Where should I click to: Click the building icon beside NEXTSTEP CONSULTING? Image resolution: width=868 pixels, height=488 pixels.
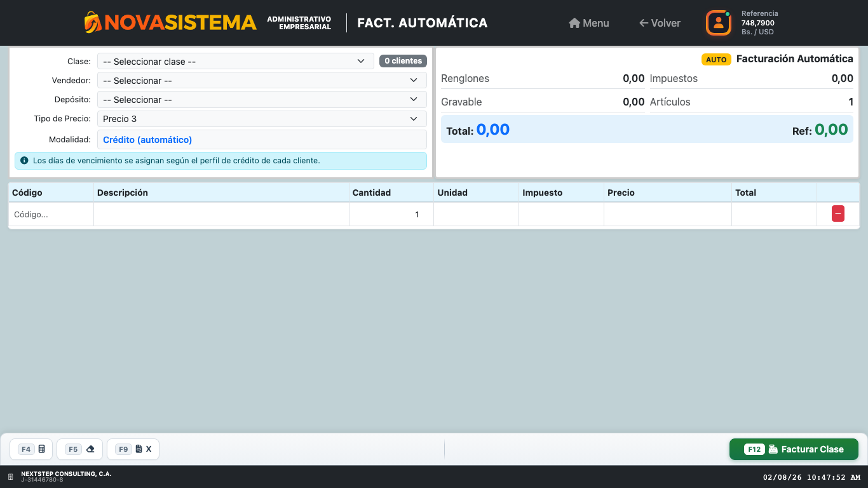[11, 477]
